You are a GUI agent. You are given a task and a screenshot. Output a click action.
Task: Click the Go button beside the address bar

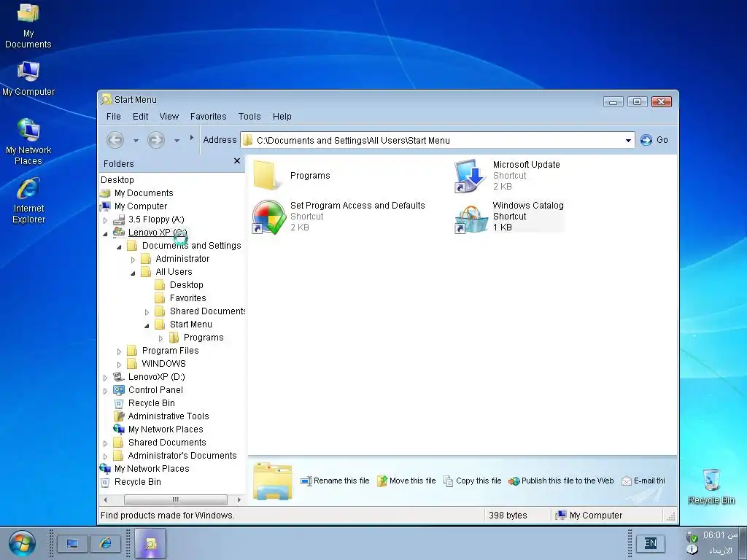pyautogui.click(x=654, y=140)
